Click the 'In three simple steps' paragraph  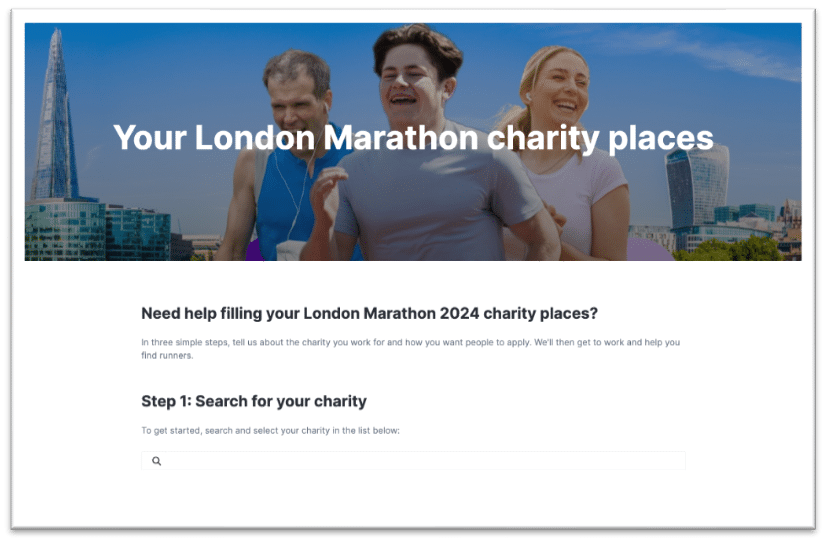[x=410, y=349]
